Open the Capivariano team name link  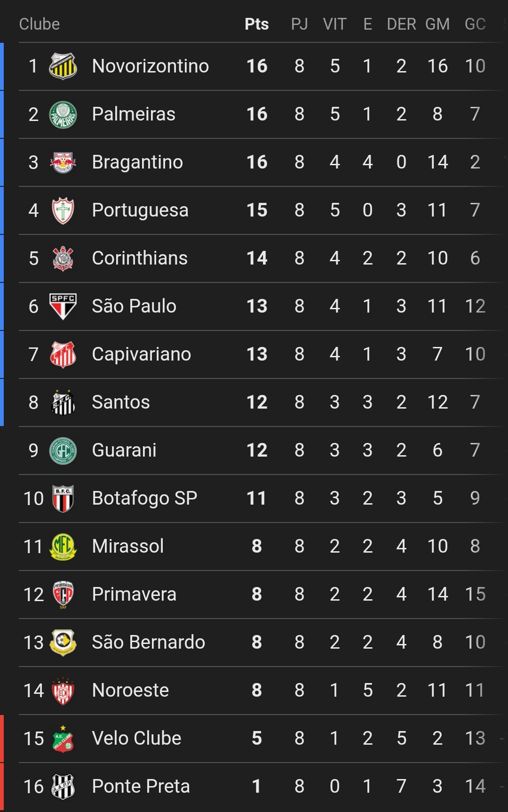pyautogui.click(x=142, y=354)
